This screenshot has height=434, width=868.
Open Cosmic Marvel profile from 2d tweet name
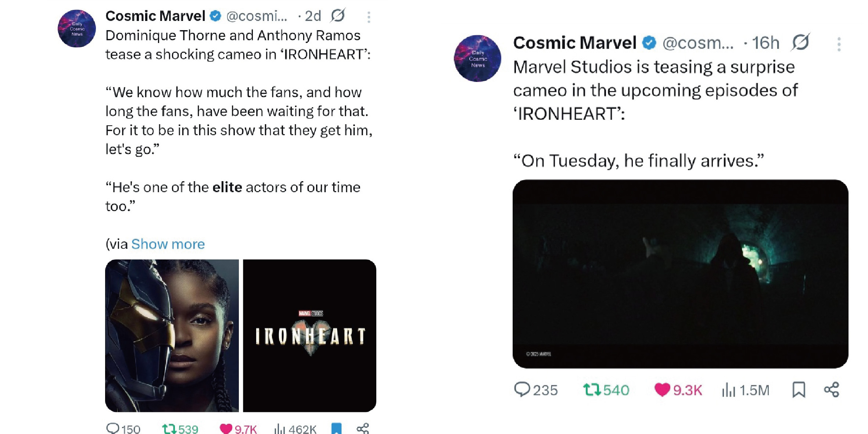pos(155,16)
